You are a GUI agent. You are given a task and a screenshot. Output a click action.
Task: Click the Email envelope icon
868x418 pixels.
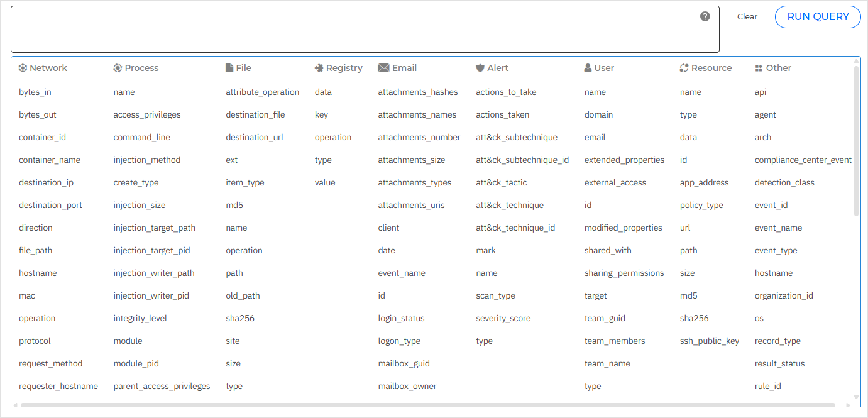click(383, 67)
